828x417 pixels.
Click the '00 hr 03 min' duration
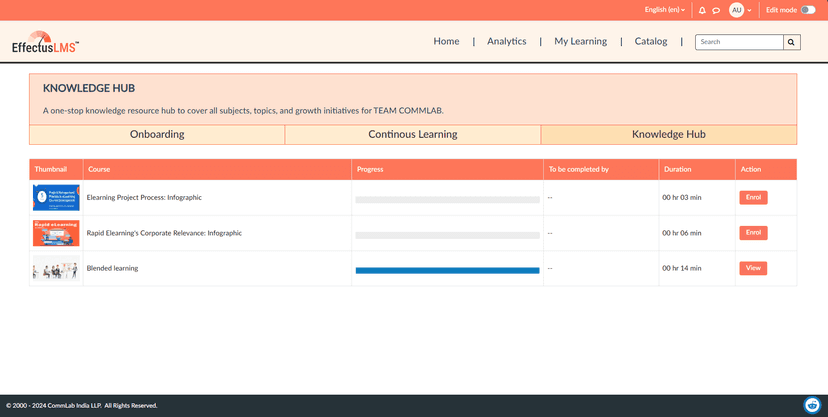click(682, 197)
